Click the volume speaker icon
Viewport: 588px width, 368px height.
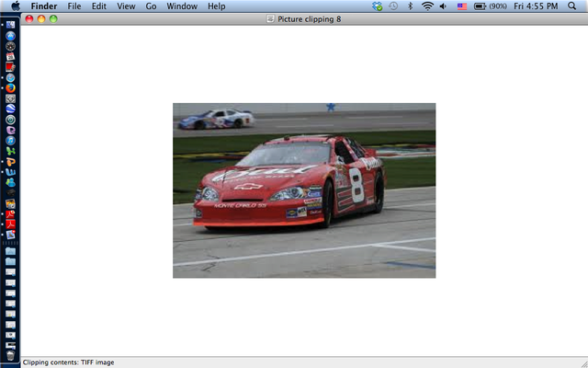(443, 6)
